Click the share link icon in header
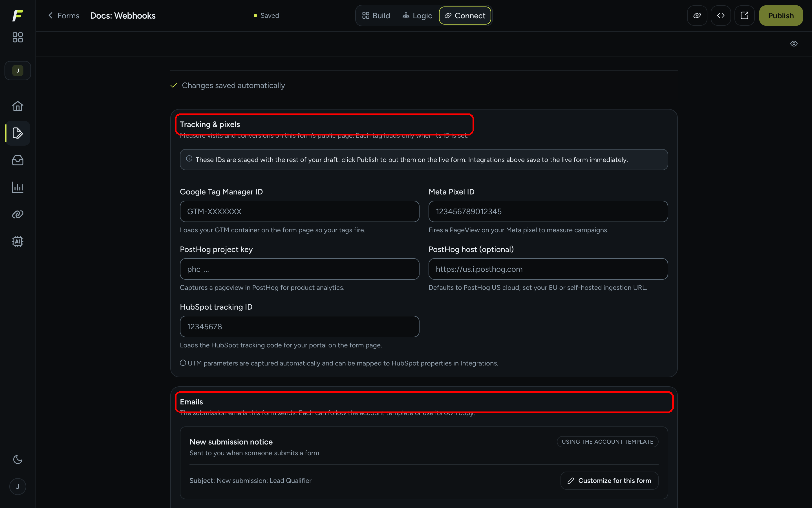 tap(697, 16)
